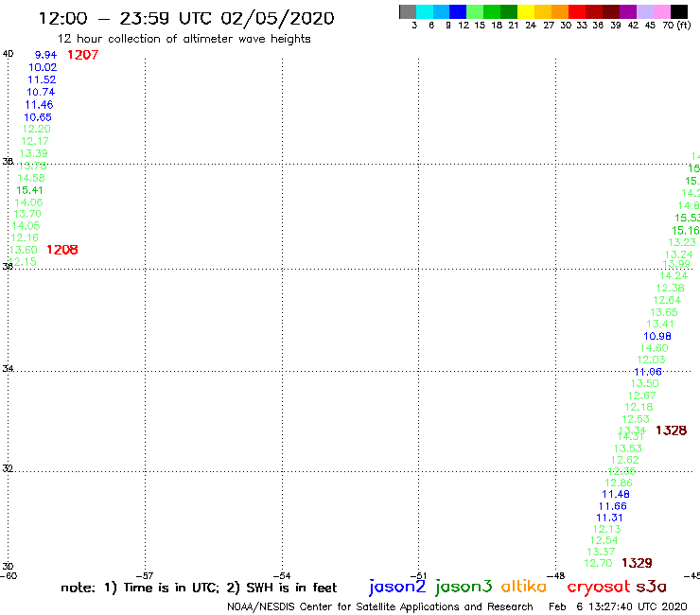Click the black swatch in legend
Image resolution: width=700 pixels, height=615 pixels.
(679, 11)
